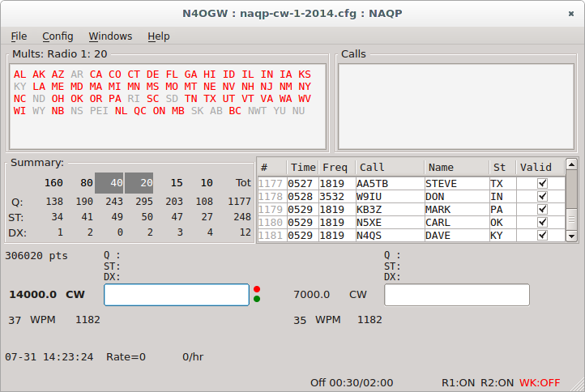Image resolution: width=585 pixels, height=392 pixels.
Task: Click the total QSO count 1177
Action: [x=239, y=202]
